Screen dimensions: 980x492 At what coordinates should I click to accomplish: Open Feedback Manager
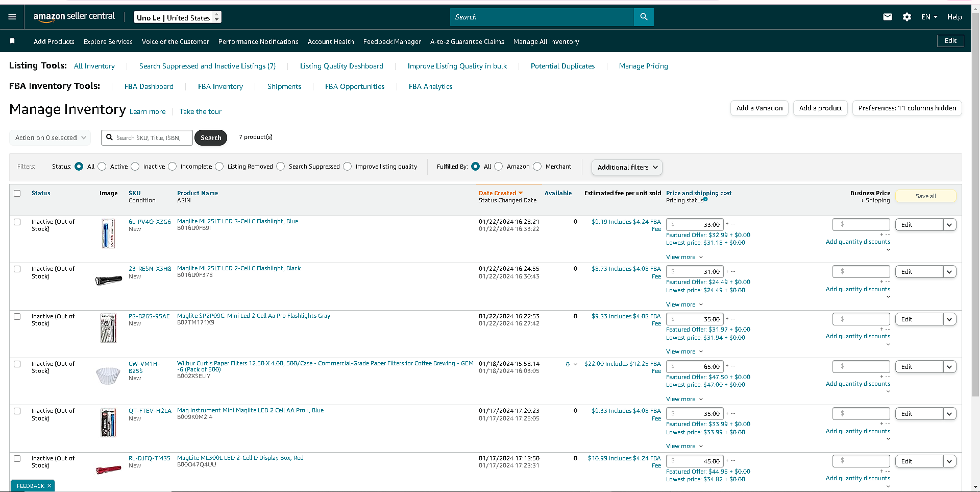click(x=392, y=41)
